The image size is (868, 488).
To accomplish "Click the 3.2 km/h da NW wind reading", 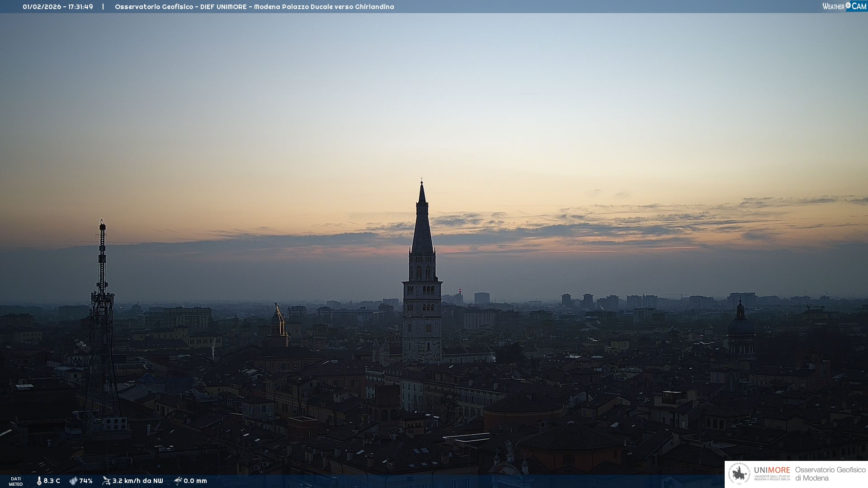I will (x=137, y=481).
